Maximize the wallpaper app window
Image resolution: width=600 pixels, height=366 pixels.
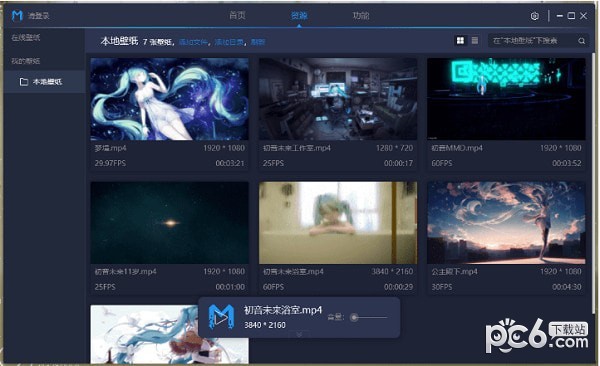571,16
